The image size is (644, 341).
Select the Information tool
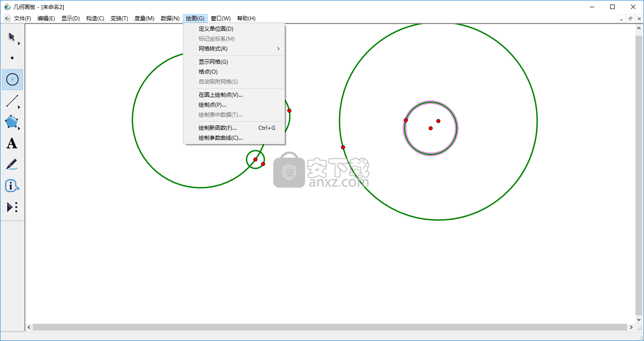pos(12,186)
